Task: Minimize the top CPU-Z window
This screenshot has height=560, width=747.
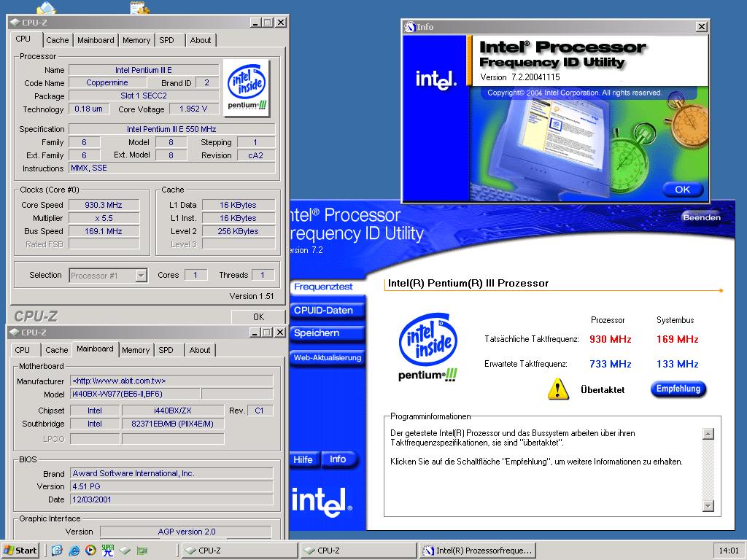Action: 255,23
